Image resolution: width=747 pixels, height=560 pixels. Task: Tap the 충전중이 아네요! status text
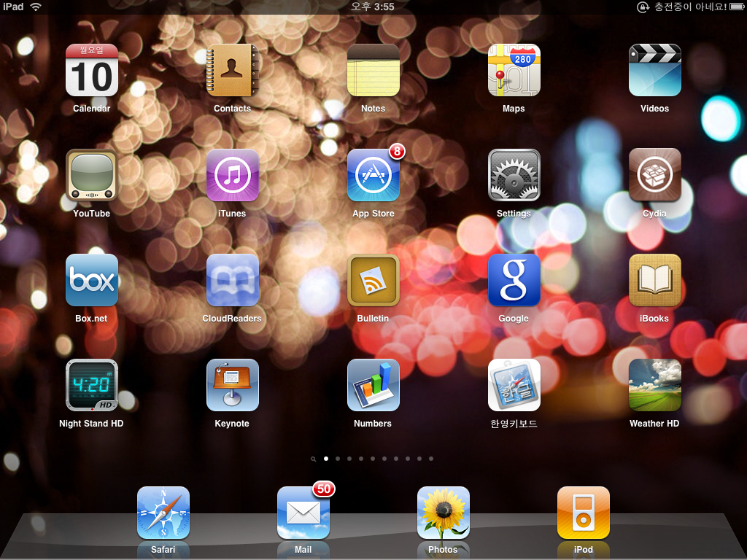click(x=690, y=7)
